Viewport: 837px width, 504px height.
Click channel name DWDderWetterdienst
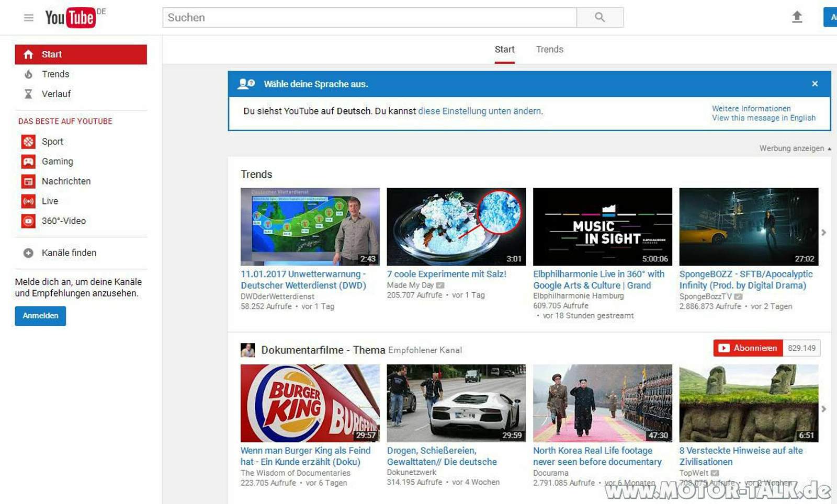tap(277, 296)
